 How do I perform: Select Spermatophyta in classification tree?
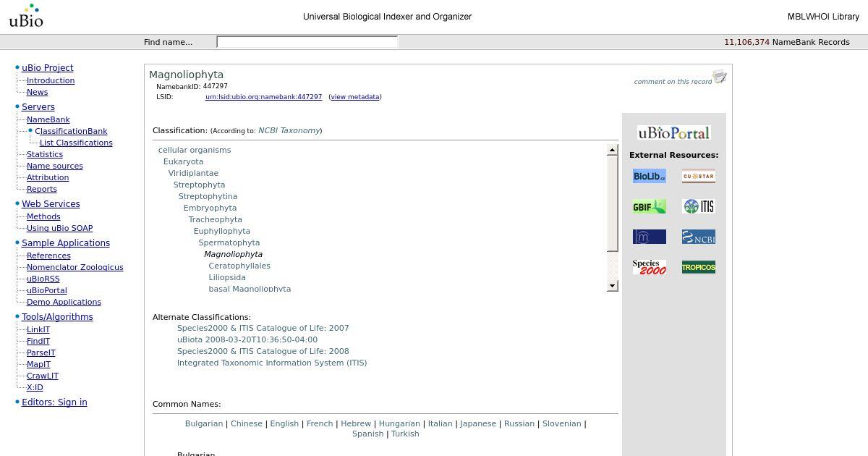pos(229,242)
